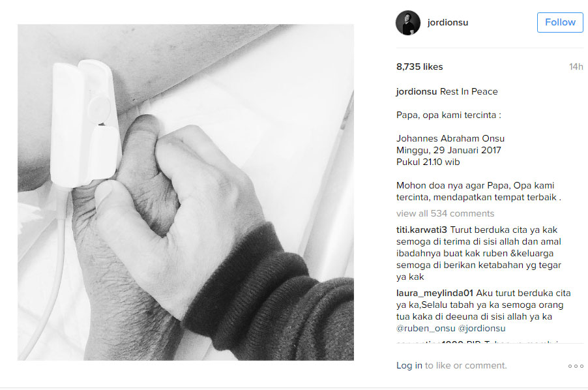Click the black-and-white hands photo
This screenshot has width=588, height=390.
pos(186,192)
